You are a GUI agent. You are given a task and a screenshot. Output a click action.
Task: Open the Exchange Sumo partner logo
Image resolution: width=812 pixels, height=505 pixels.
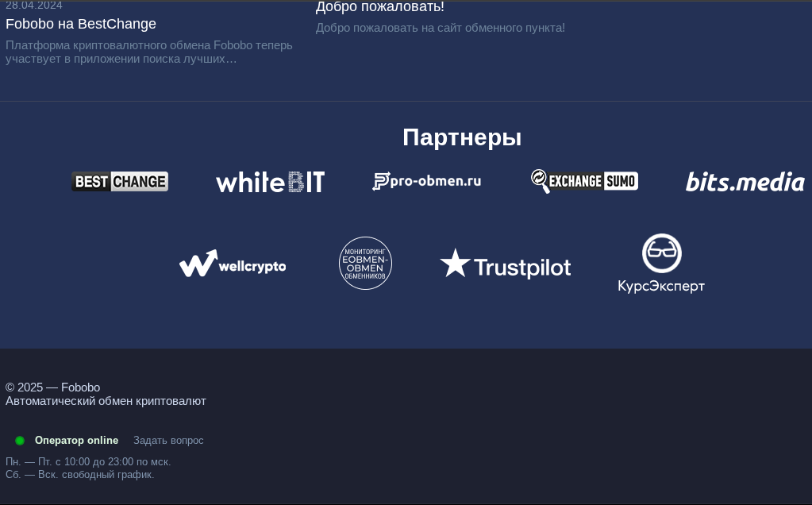click(x=585, y=181)
